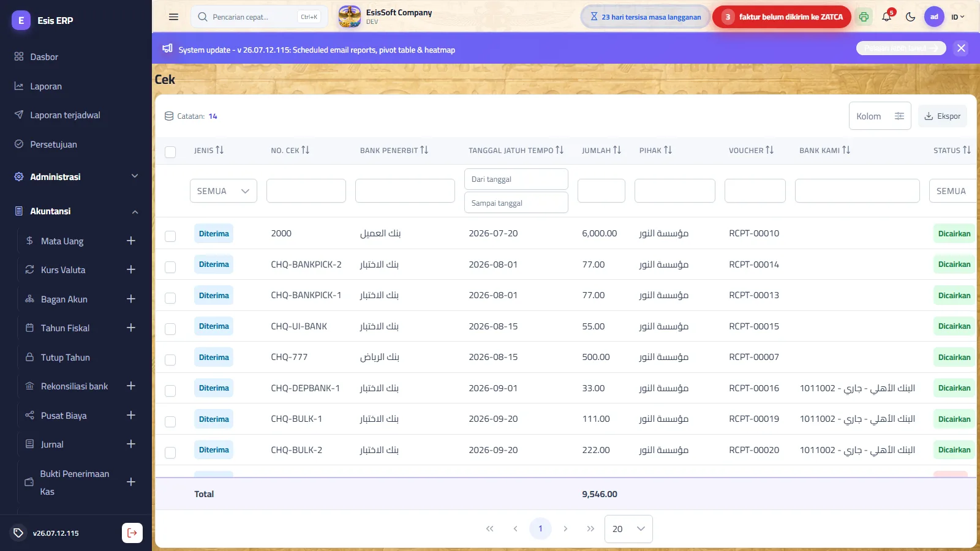The width and height of the screenshot is (980, 551).
Task: Open notifications bell
Action: [x=886, y=17]
